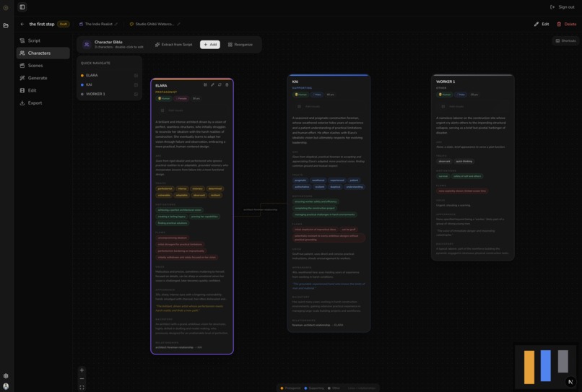Open the Scenes section

click(43, 65)
